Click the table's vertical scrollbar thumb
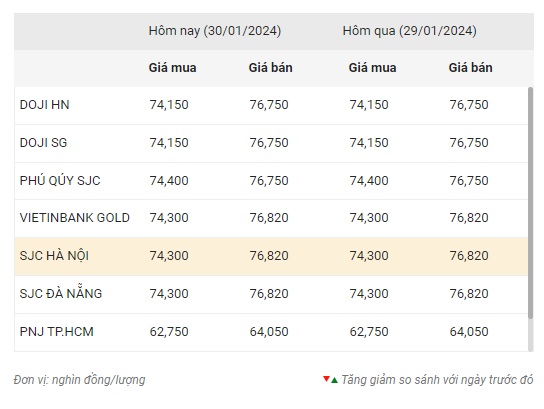 pyautogui.click(x=530, y=203)
